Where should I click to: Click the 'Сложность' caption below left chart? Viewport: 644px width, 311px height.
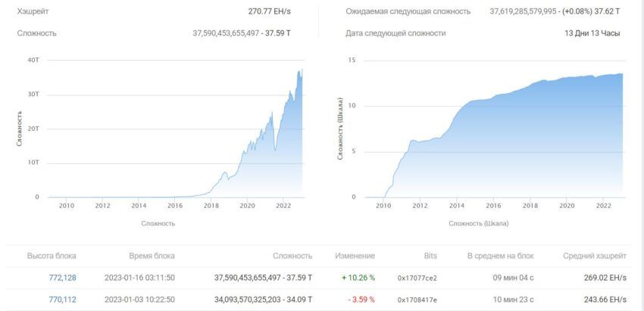(158, 224)
